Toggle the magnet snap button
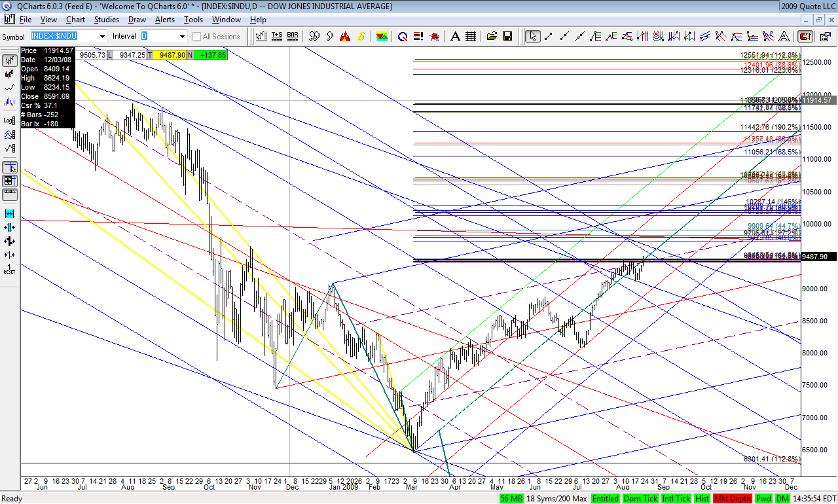Viewport: 838px width, 504px height. 805,36
